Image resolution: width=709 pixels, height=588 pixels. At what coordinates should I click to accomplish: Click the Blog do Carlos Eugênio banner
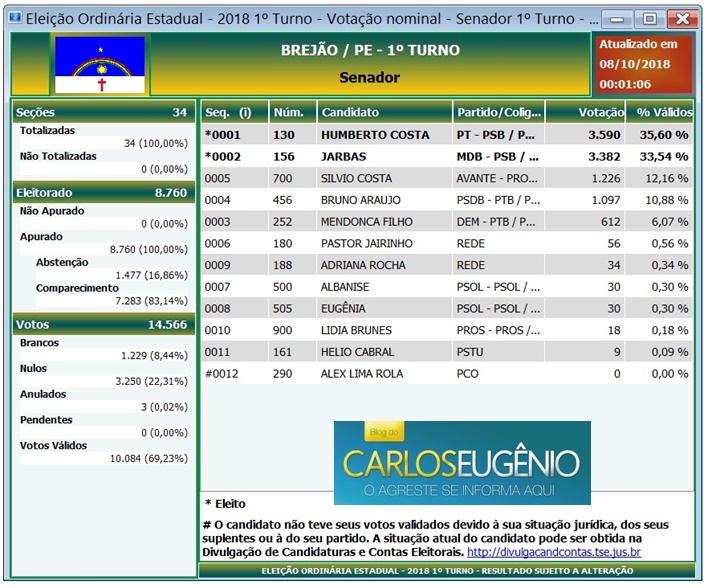462,463
